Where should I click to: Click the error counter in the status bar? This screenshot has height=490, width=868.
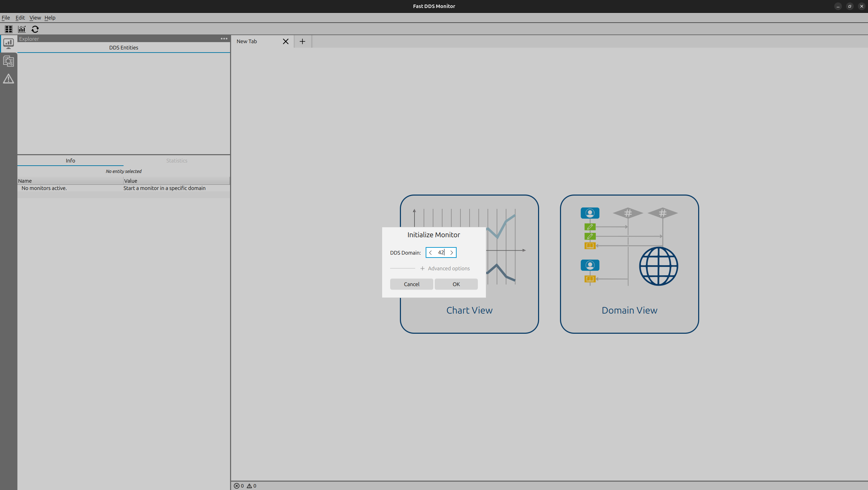pos(239,485)
